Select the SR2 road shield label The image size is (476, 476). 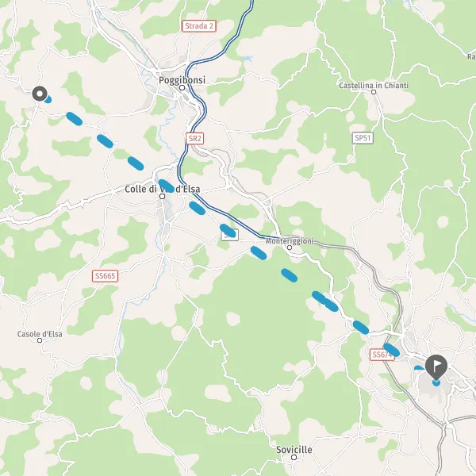[195, 138]
